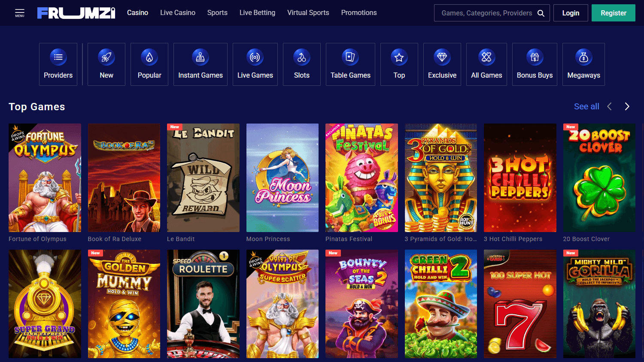Select the Live Games broadcast icon

point(255,56)
